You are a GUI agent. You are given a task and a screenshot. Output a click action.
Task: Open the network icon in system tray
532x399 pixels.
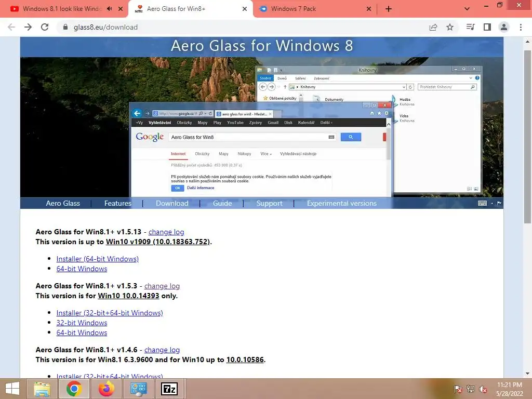[470, 389]
